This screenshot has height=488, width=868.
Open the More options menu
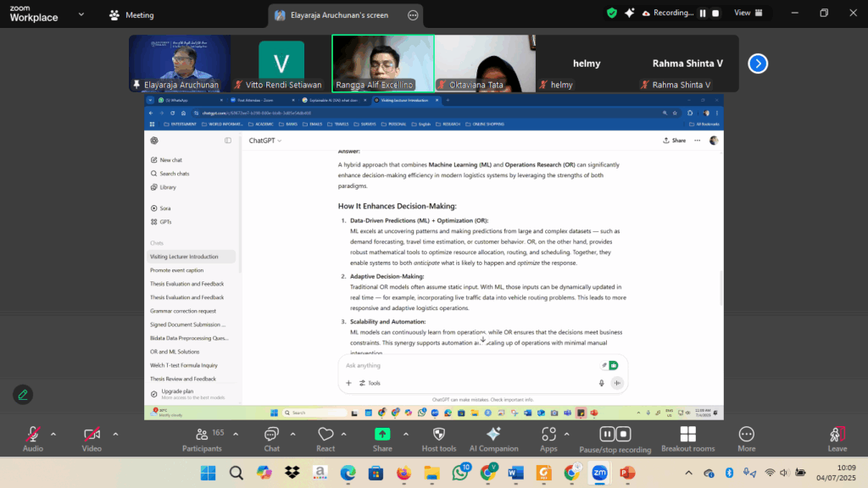point(746,440)
